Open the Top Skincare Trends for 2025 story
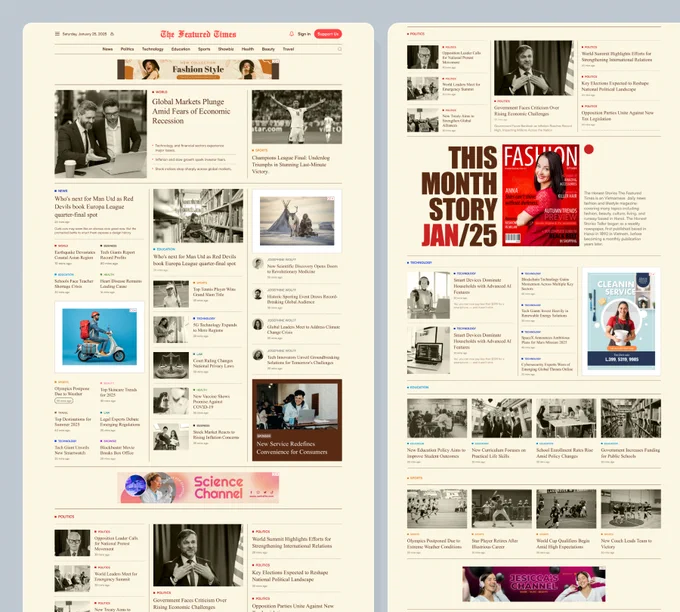 (118, 392)
